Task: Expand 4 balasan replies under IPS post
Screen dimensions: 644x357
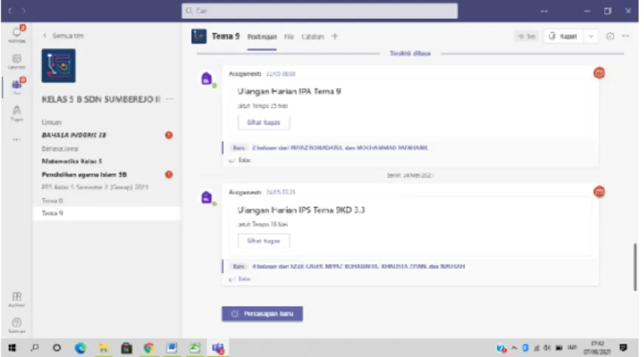Action: (x=358, y=266)
